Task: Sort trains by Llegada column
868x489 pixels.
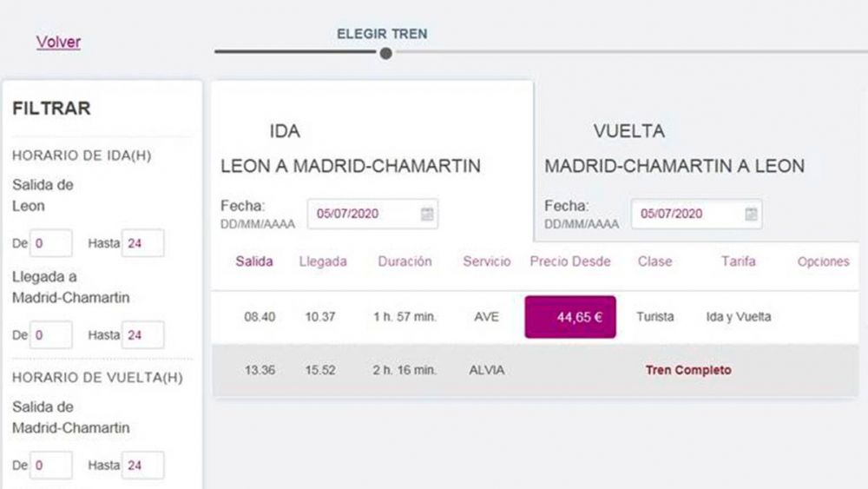Action: point(323,261)
